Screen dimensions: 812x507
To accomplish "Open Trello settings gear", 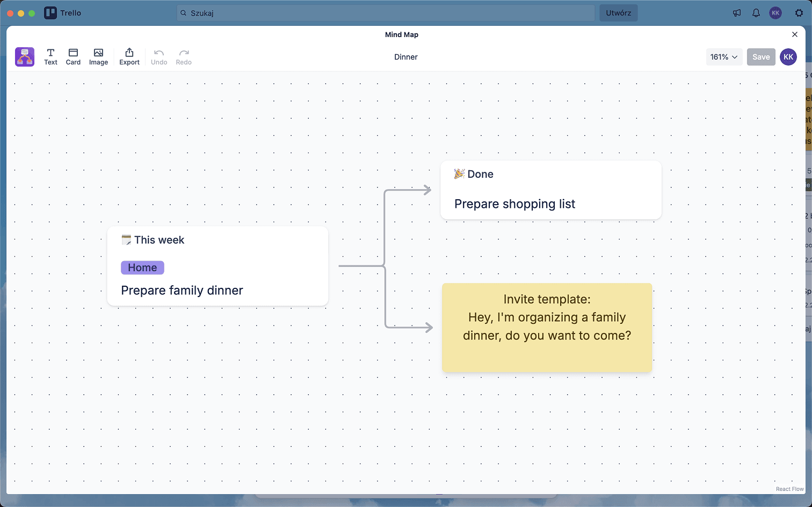I will (799, 13).
